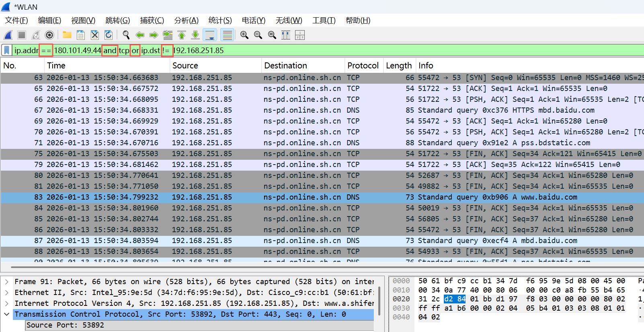Click hex offset 0020 row
The height and width of the screenshot is (332, 644).
coord(401,299)
